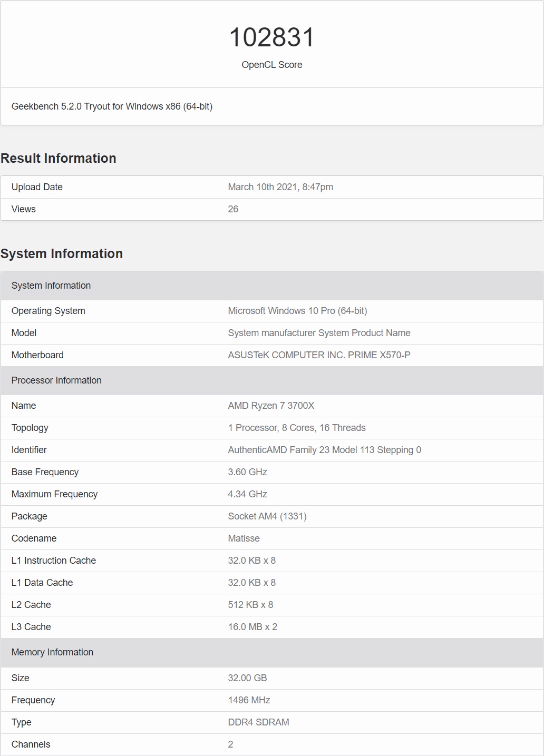Click the System Information heading

coord(62,254)
